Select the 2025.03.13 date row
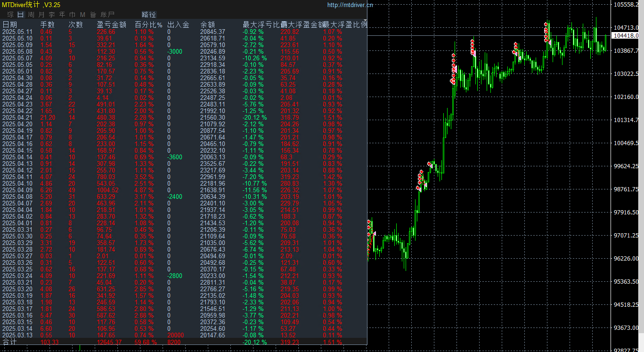644x352 pixels. (x=17, y=335)
